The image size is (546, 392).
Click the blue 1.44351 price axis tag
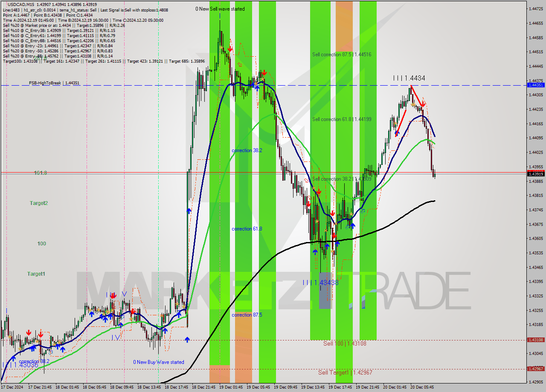(x=536, y=85)
